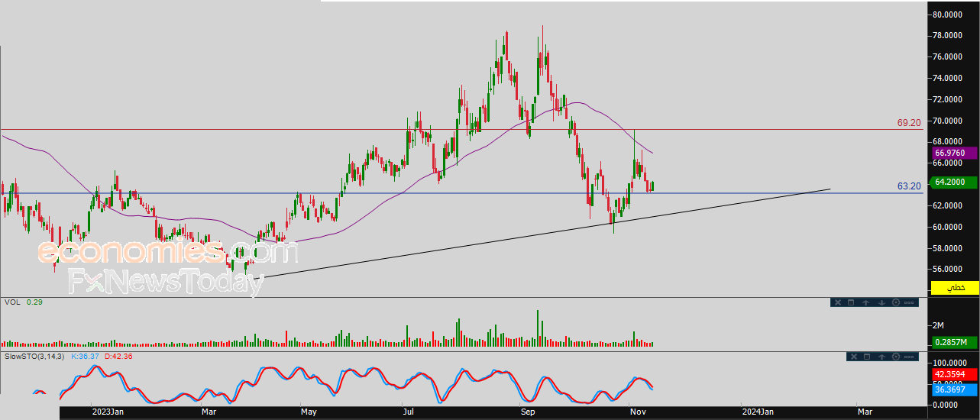
Task: Select the SlowSTO(3,14,3) indicator label
Action: (35, 357)
